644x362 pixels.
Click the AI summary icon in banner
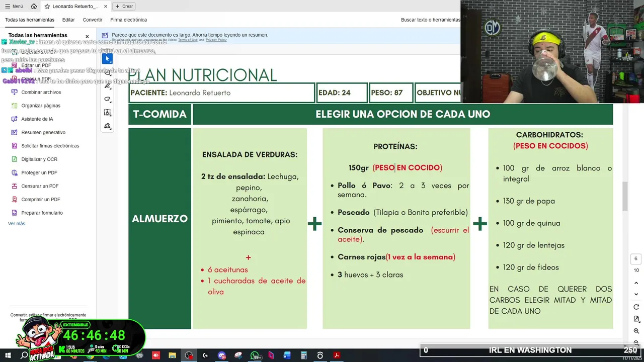[105, 36]
